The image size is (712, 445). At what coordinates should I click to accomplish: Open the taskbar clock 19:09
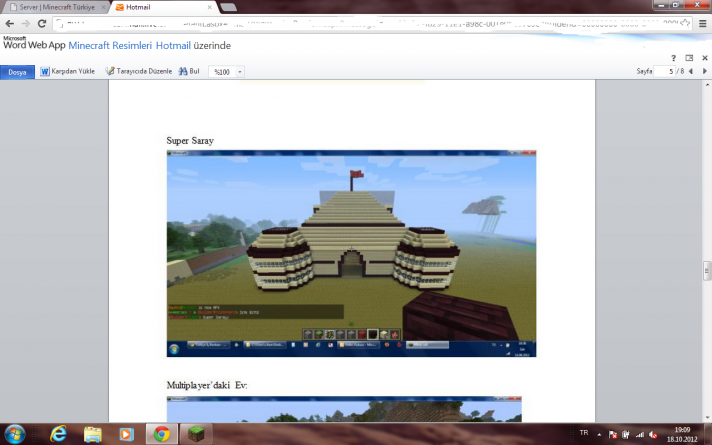pos(682,434)
